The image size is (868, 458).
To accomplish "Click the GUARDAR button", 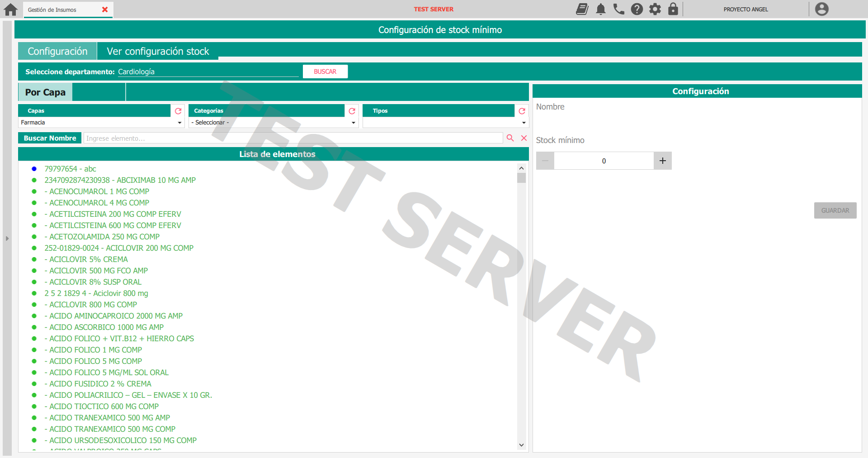I will click(x=835, y=210).
